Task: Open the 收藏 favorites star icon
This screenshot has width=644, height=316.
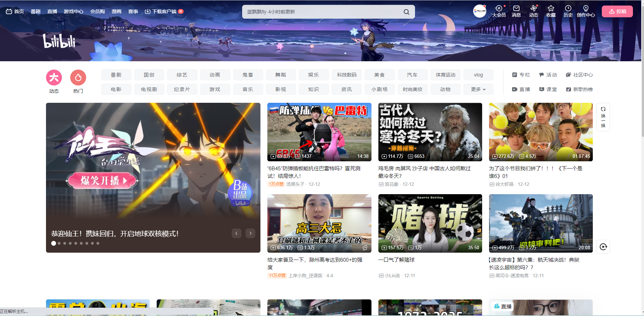Action: coord(551,9)
